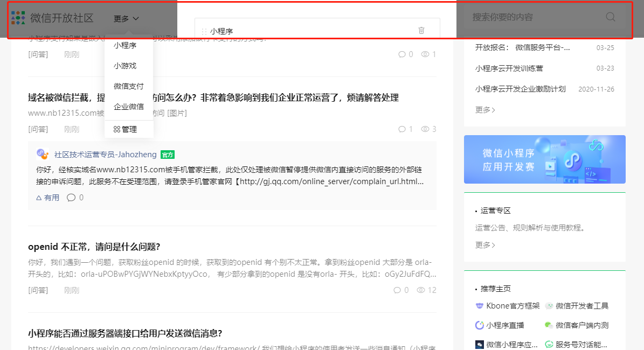644x350 pixels.
Task: Click the 推荐主页 section heading
Action: (x=495, y=289)
